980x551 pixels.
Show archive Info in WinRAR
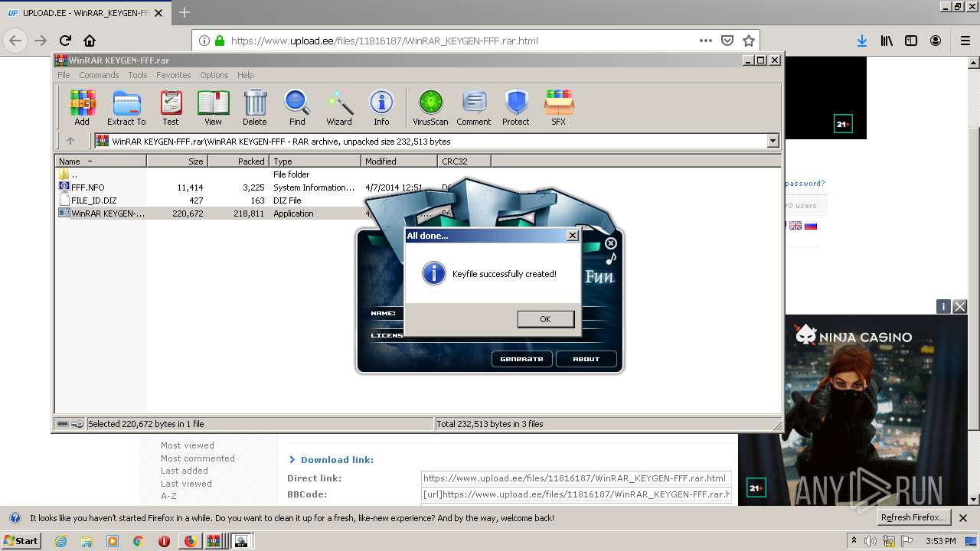381,107
